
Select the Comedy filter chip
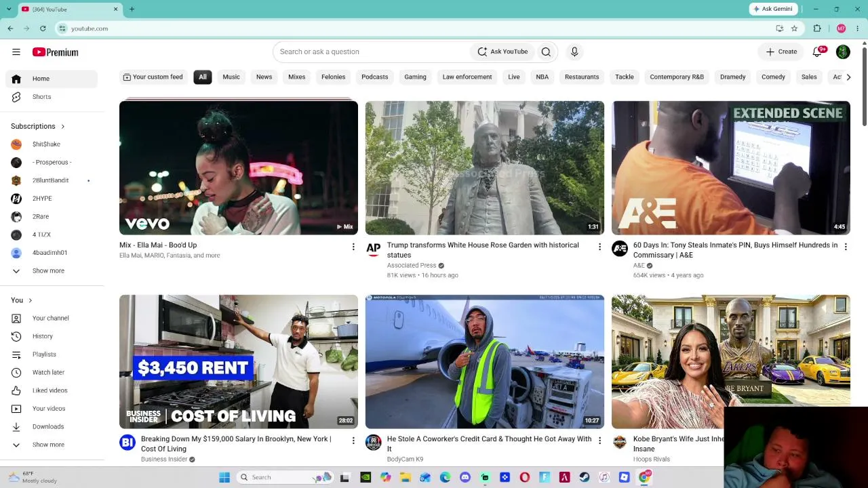(773, 77)
